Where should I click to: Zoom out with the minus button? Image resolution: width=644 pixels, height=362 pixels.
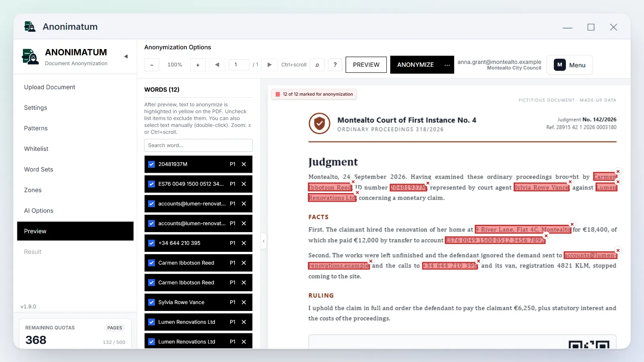152,65
